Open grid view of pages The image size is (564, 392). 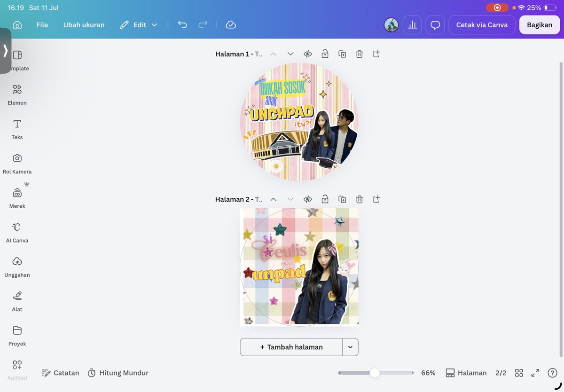[x=519, y=373]
